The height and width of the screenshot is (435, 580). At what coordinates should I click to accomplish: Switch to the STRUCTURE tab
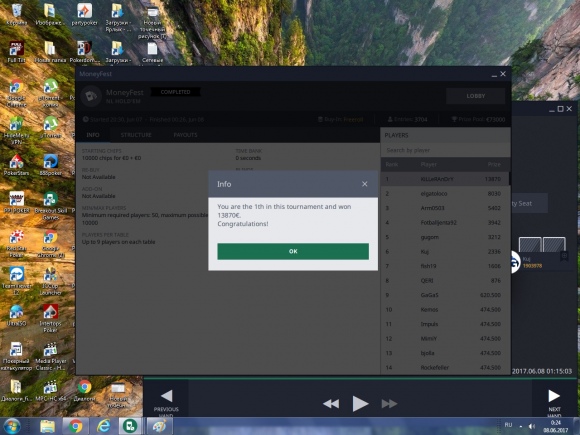(136, 135)
